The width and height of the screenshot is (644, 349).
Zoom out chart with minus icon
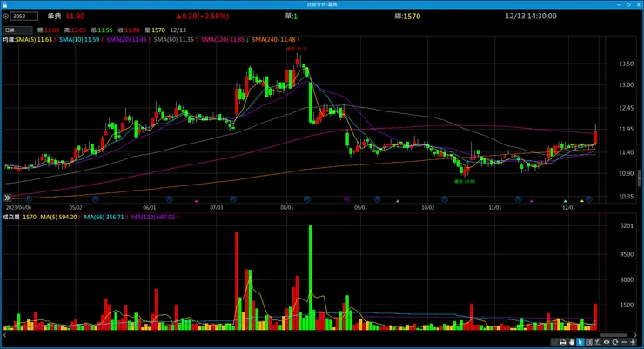[624, 342]
